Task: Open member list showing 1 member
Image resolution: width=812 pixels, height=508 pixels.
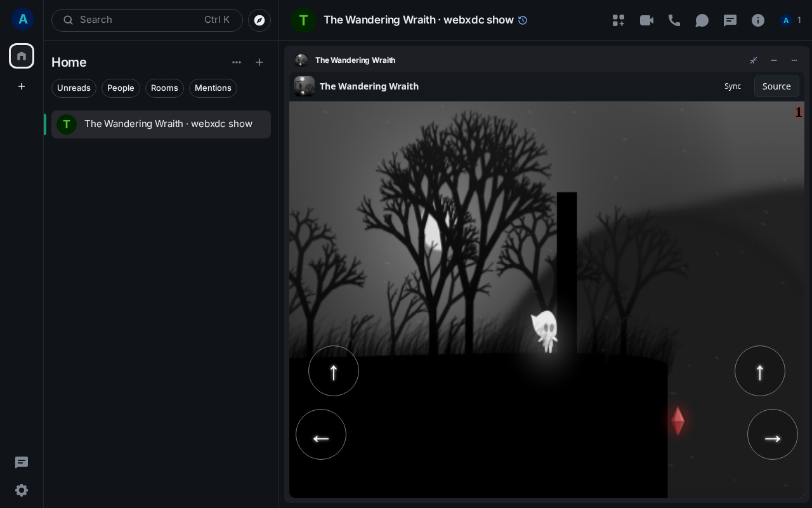Action: pyautogui.click(x=791, y=20)
